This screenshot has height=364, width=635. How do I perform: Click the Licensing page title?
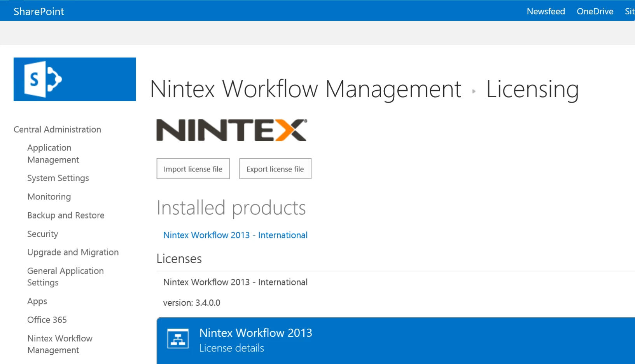[532, 89]
